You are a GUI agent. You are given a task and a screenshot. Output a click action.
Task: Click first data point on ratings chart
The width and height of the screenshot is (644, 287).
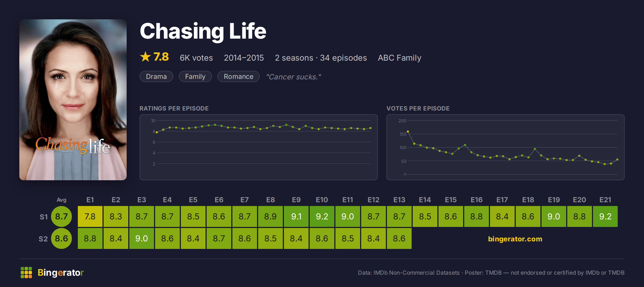point(157,132)
